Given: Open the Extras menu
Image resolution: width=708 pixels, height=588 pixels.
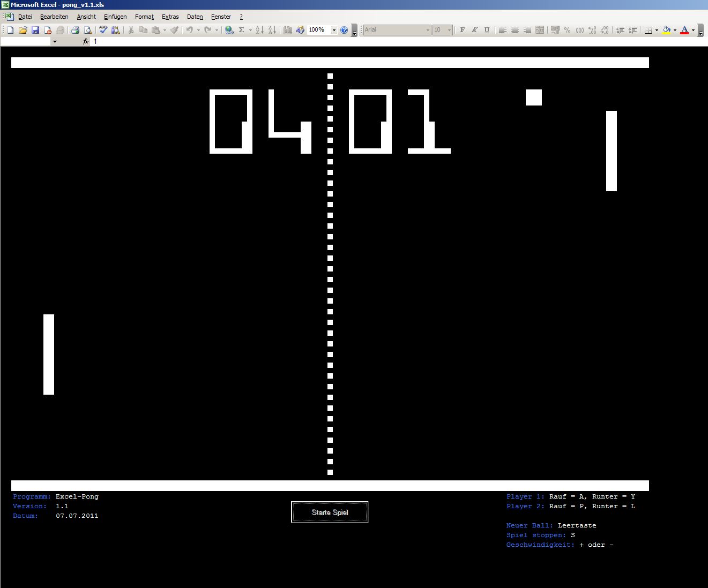Looking at the screenshot, I should pyautogui.click(x=170, y=17).
